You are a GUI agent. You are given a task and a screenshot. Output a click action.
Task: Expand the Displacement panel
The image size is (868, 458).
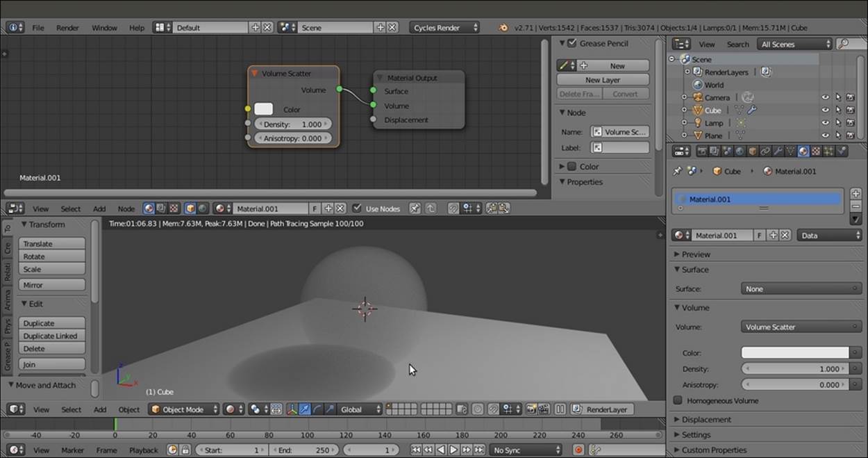[x=706, y=420]
